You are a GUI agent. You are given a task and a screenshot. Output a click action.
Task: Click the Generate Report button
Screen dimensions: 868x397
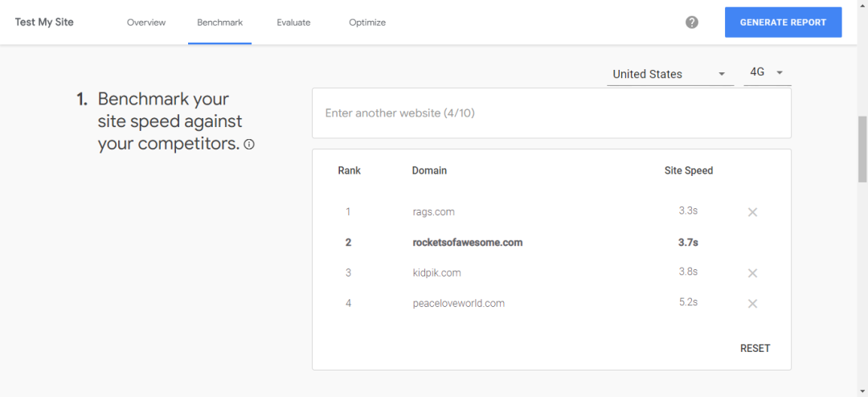784,23
